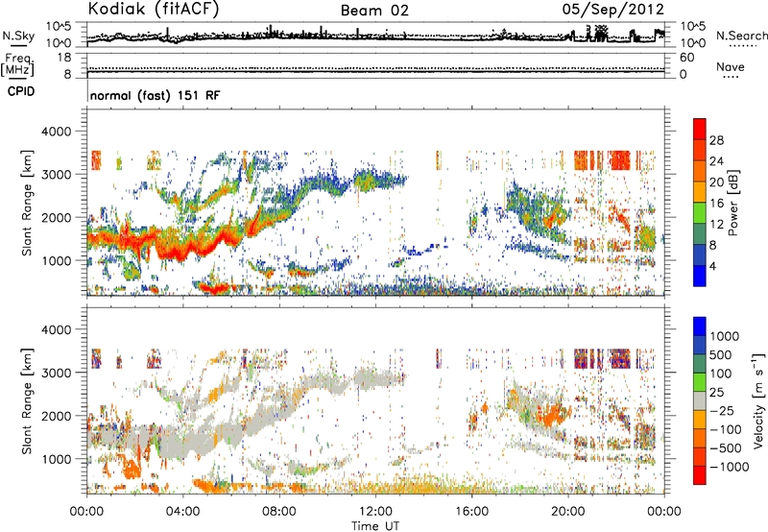Click the 'CPID' label
The image size is (768, 532).
click(21, 91)
